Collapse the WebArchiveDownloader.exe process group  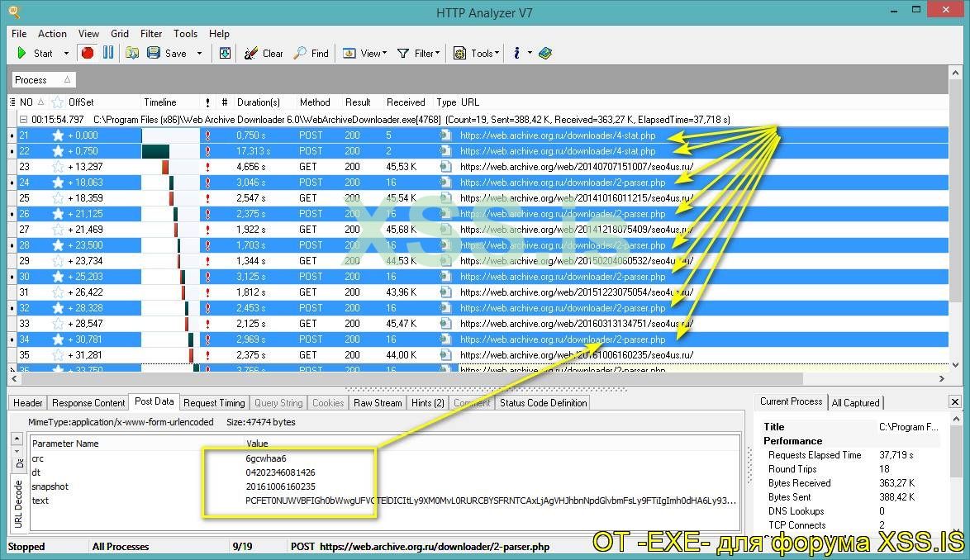(12, 120)
